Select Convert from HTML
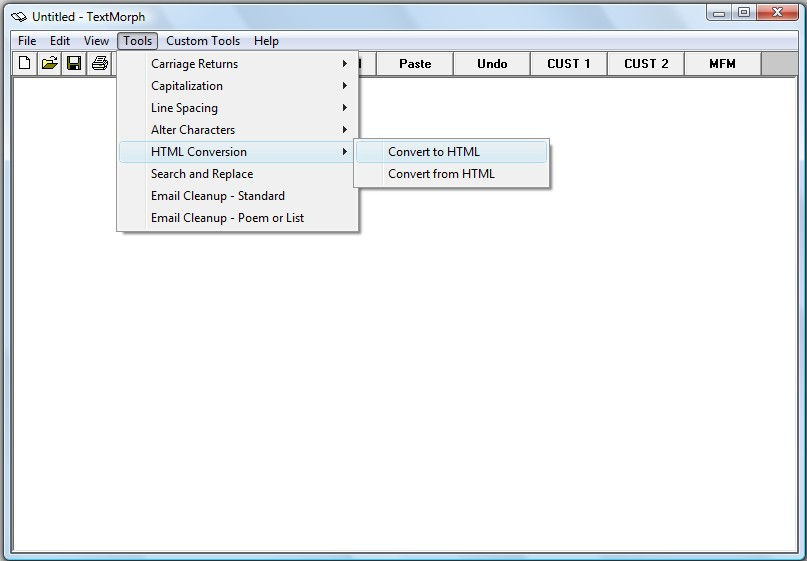The height and width of the screenshot is (561, 807). (x=451, y=174)
